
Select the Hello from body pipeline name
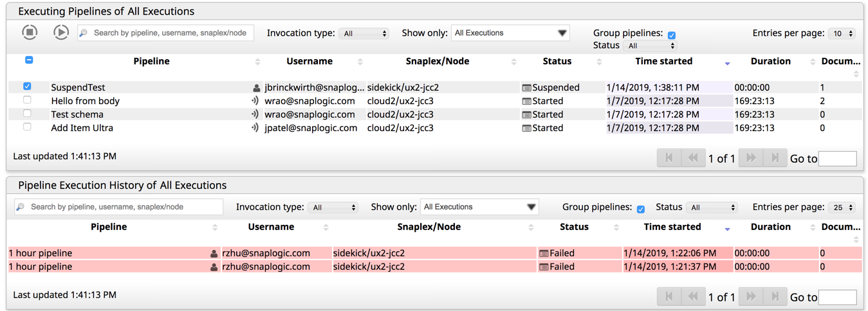click(85, 102)
